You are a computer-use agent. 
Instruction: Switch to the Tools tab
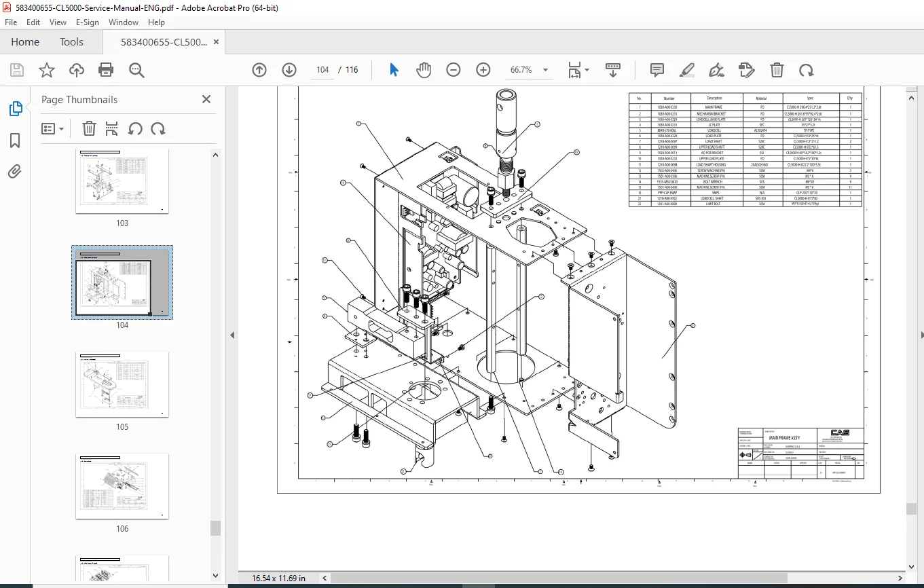pyautogui.click(x=71, y=42)
